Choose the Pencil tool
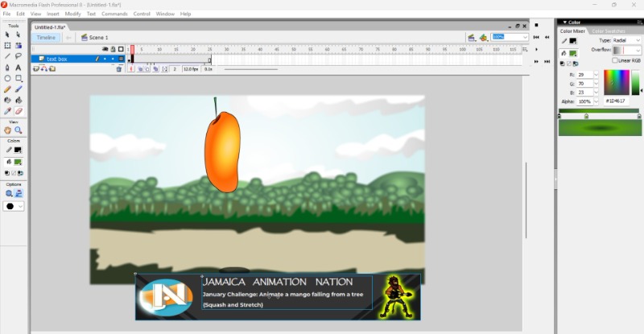 coord(8,89)
